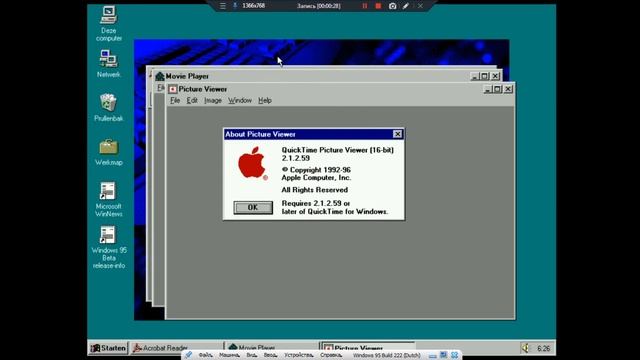The height and width of the screenshot is (360, 640).
Task: Click the volume speaker tray icon
Action: click(x=525, y=348)
